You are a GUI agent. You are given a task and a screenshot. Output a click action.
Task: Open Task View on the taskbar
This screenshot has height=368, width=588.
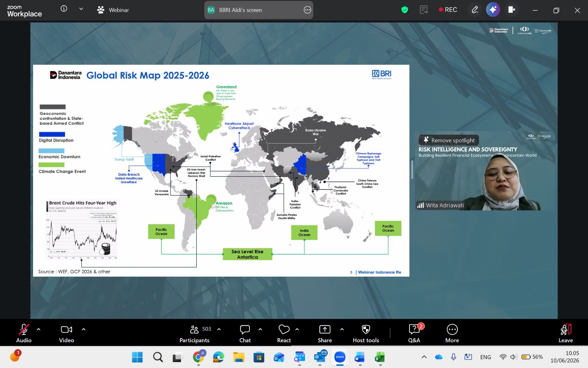click(178, 357)
